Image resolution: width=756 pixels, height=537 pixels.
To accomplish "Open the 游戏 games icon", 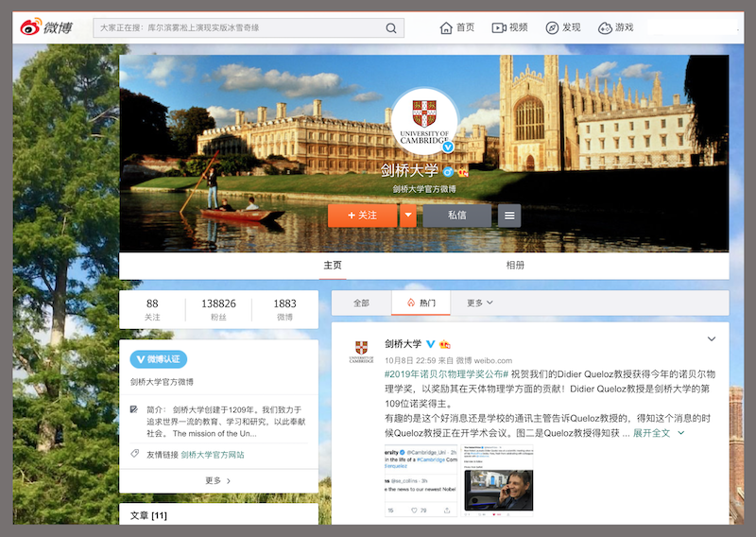I will pos(606,27).
